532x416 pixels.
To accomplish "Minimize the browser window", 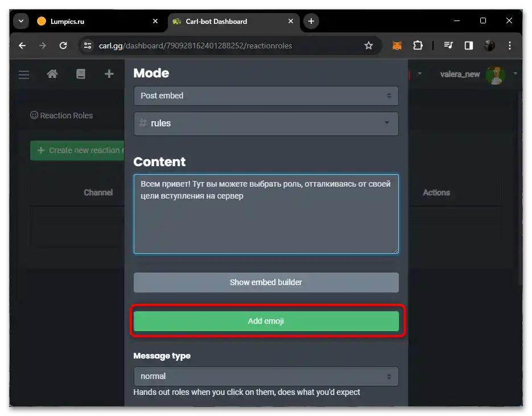I will coord(457,20).
